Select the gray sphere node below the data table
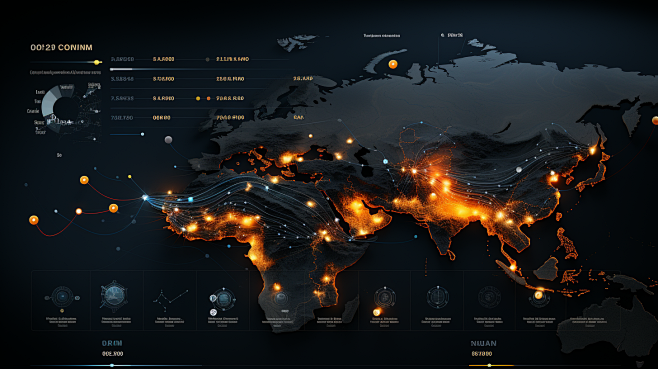The height and width of the screenshot is (369, 658). (168, 140)
